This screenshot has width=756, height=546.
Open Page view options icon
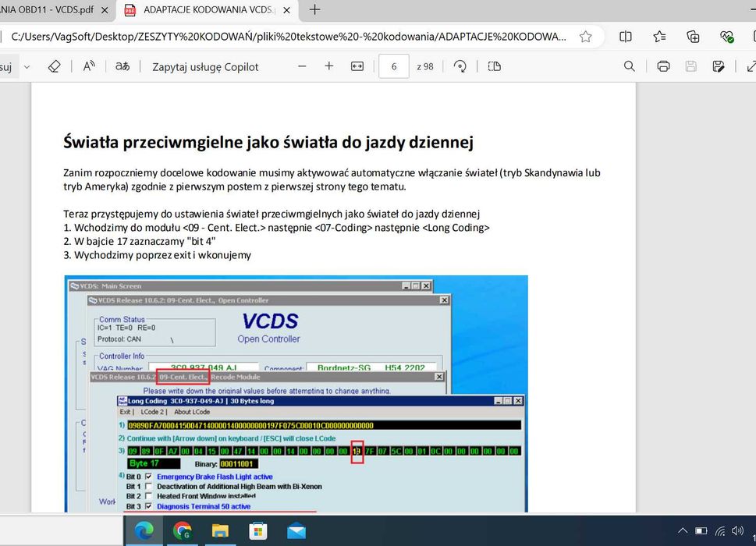point(494,66)
